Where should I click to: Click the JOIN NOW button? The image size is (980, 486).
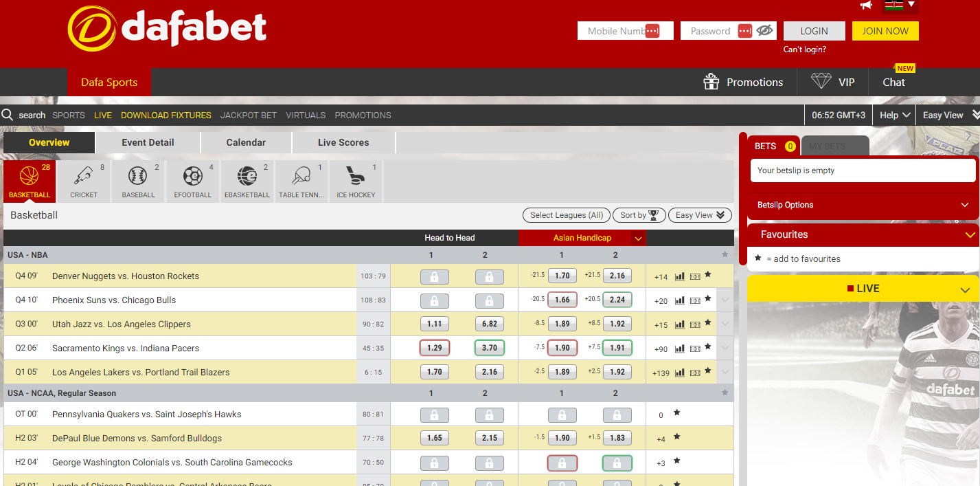tap(885, 31)
